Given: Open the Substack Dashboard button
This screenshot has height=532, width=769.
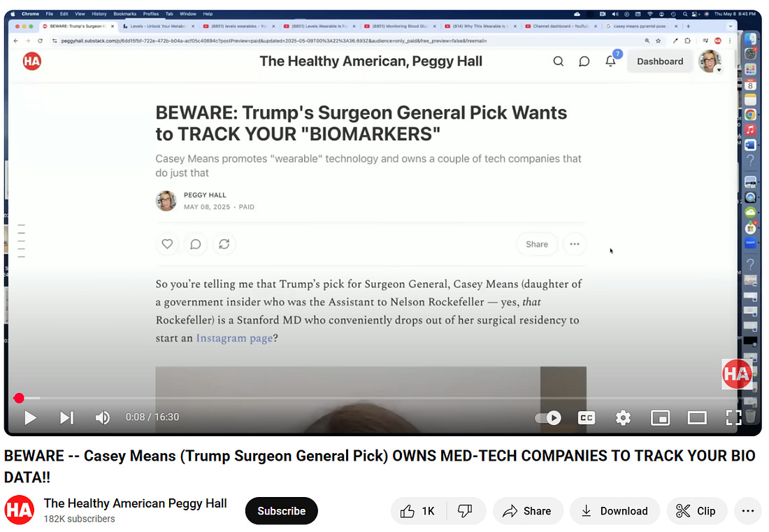Looking at the screenshot, I should click(x=660, y=62).
